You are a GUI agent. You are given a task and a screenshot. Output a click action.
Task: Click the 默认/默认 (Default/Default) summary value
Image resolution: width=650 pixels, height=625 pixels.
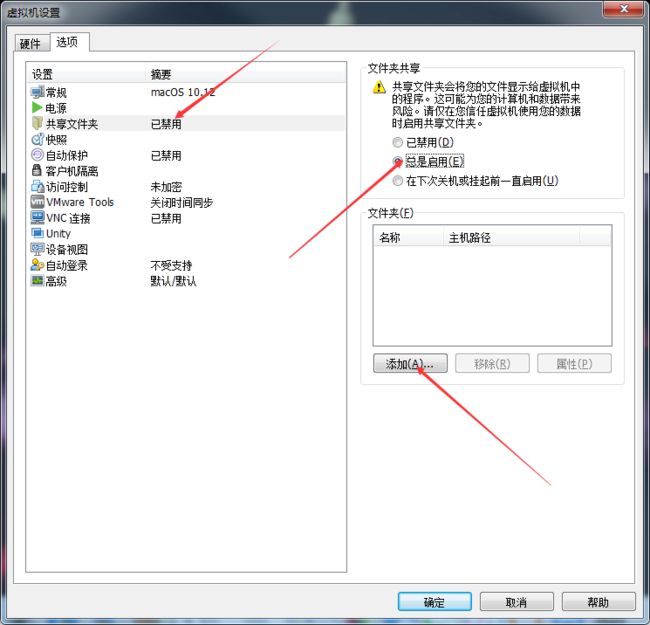173,281
